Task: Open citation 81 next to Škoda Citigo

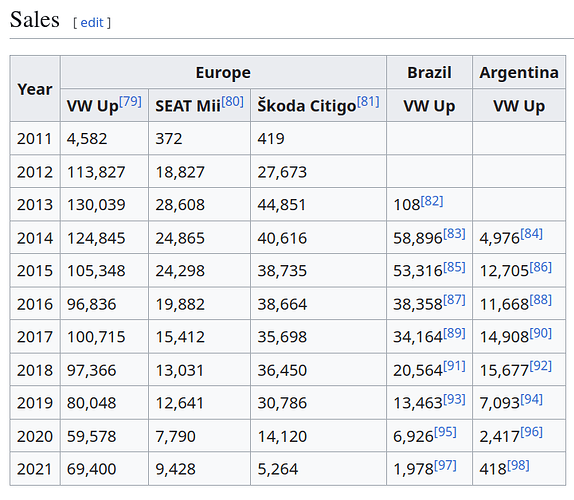Action: 368,101
